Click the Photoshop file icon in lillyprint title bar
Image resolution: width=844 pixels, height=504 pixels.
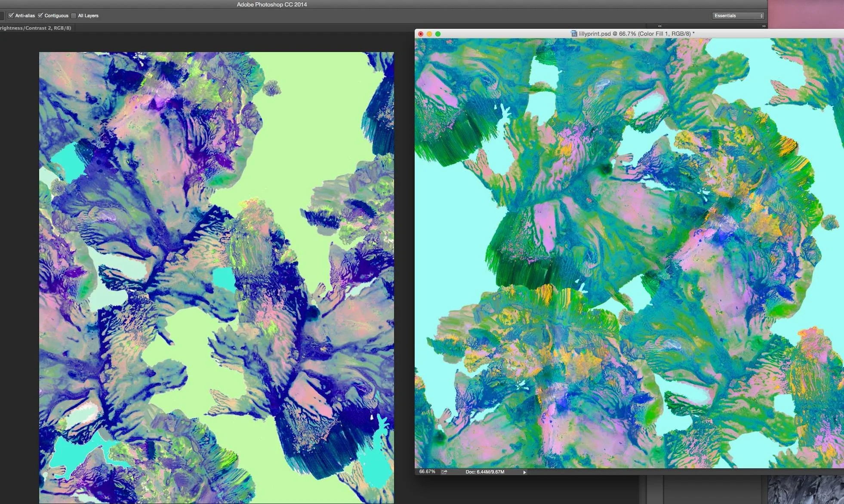[574, 34]
